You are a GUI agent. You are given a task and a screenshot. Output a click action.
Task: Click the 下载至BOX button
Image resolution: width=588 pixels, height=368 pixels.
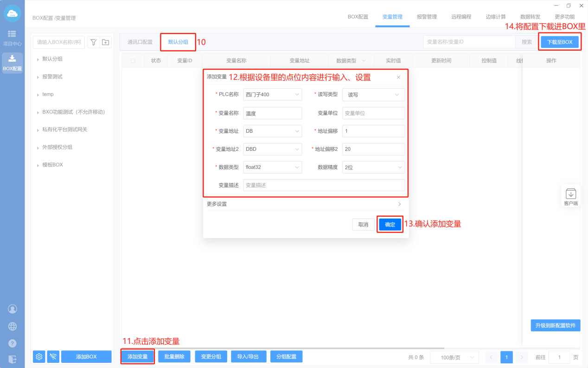pos(559,42)
